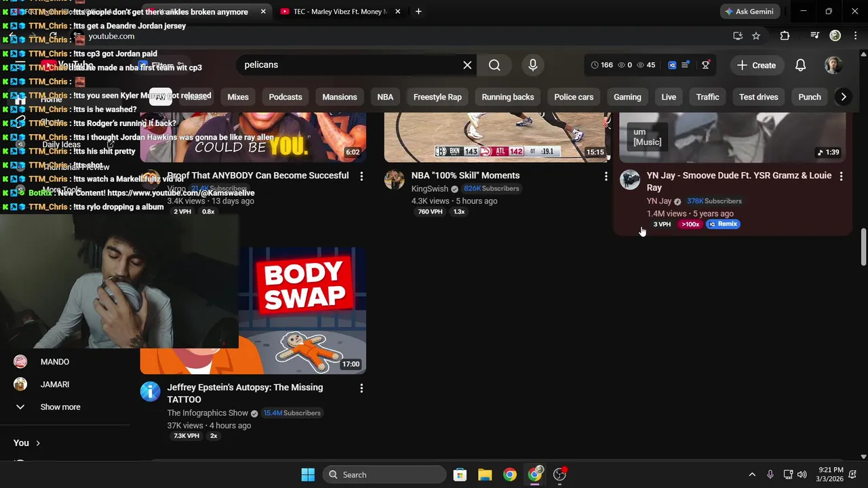
Task: Clear the pelicans search query
Action: coord(467,65)
